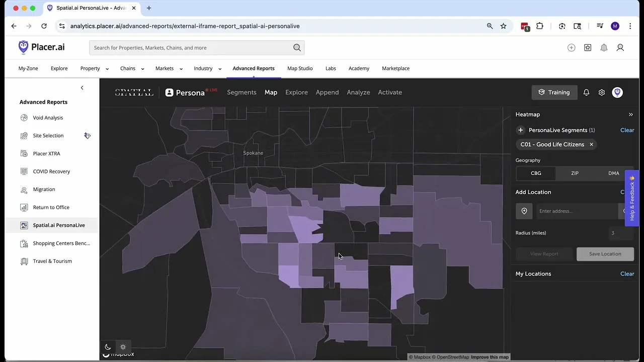Reload the page in browser

(x=44, y=26)
